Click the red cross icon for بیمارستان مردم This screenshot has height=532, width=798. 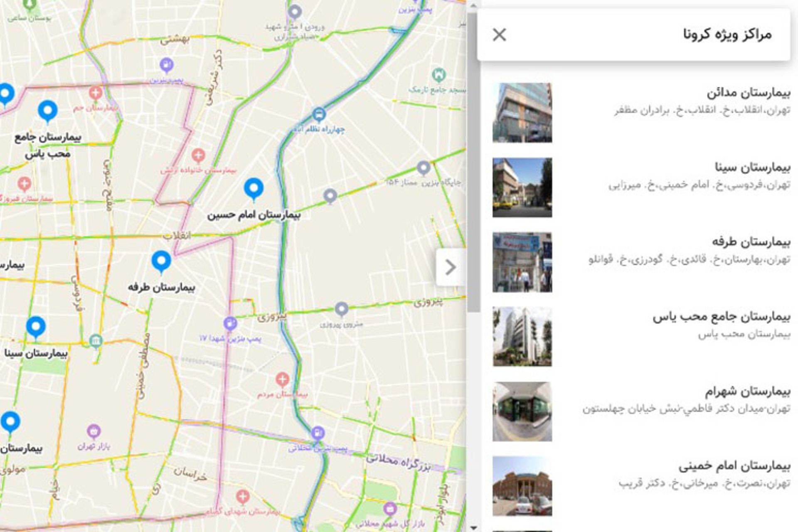click(283, 379)
